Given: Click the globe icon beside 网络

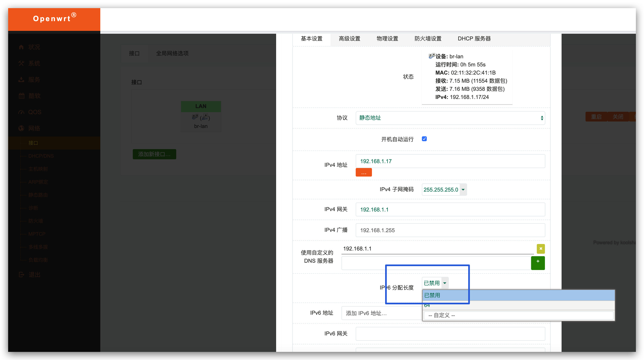Looking at the screenshot, I should 21,128.
